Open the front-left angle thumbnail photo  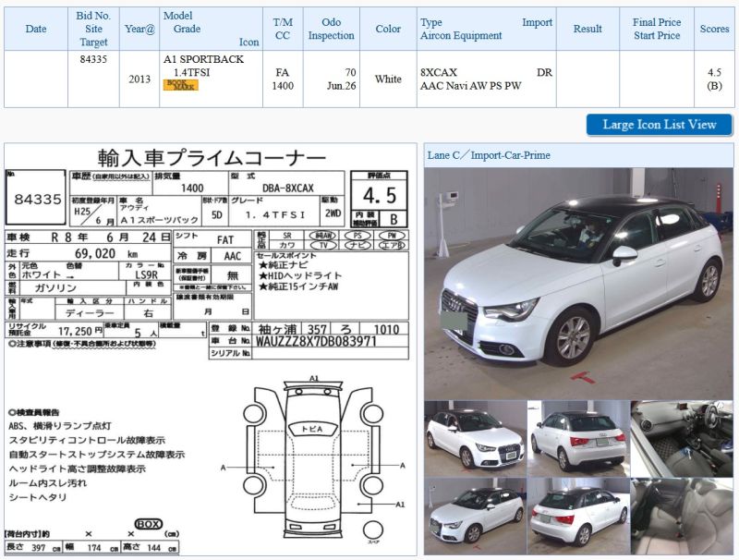pos(475,439)
